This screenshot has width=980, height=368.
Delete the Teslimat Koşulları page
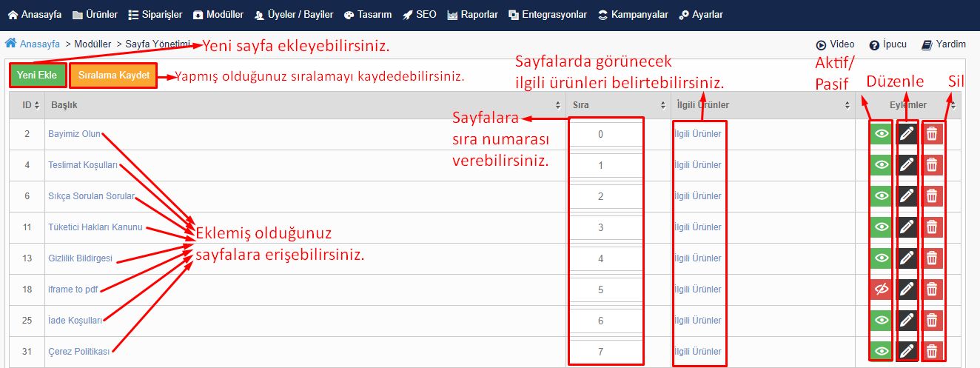tap(933, 165)
